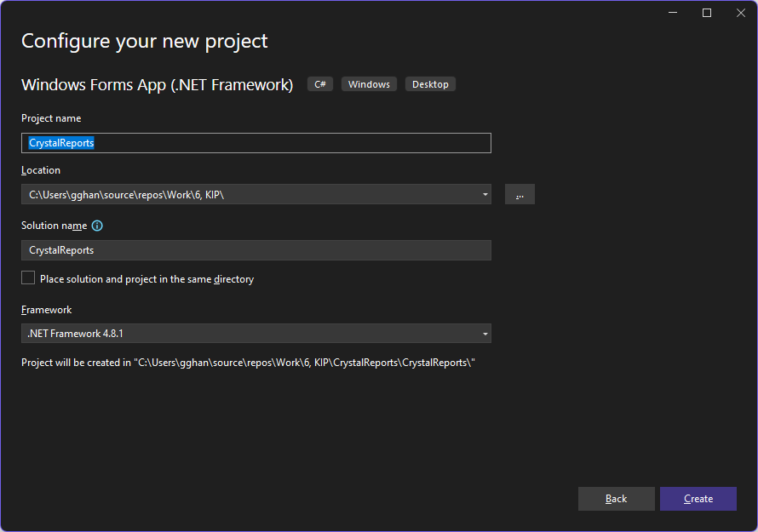
Task: Go Back to the previous step
Action: pos(616,499)
